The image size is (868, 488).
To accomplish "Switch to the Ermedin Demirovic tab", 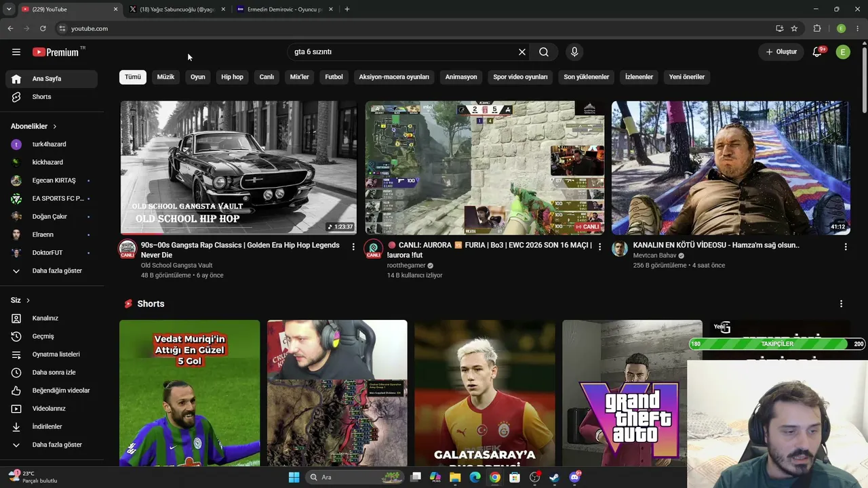I will click(285, 9).
